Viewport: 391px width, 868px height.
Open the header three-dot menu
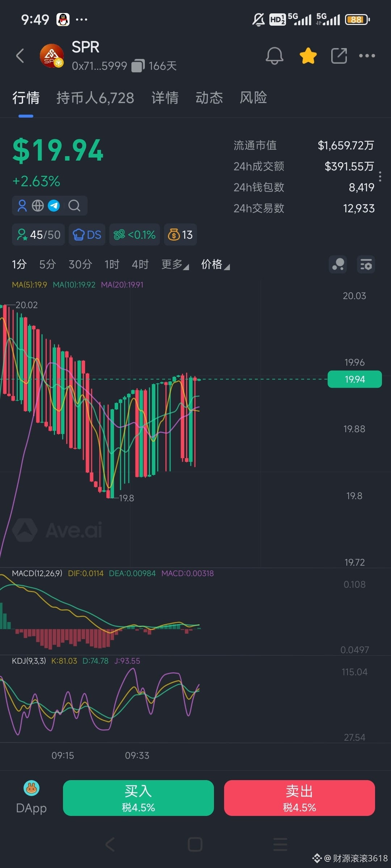click(x=367, y=56)
